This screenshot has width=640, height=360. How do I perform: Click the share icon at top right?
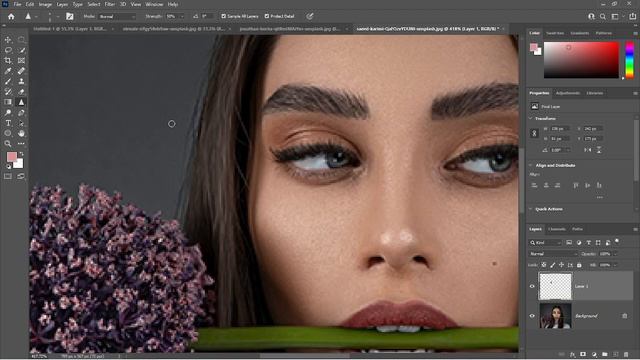632,16
